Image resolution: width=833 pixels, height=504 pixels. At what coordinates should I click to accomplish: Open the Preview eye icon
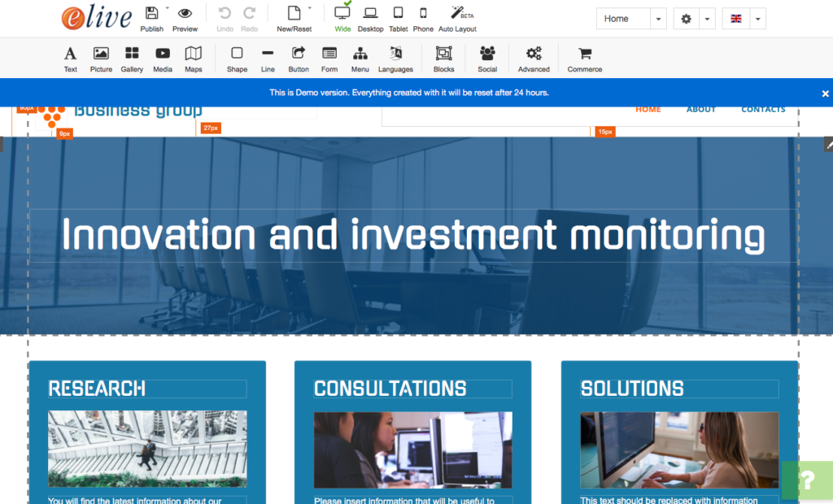[185, 13]
